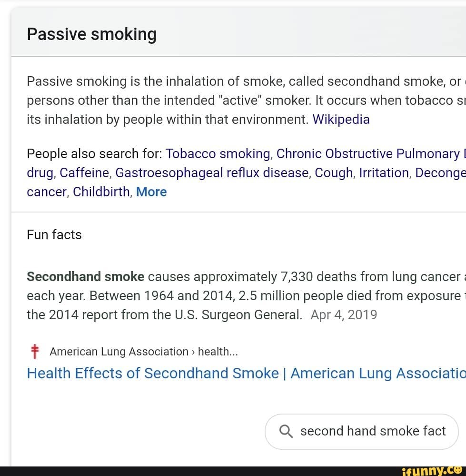Expand More related searches
The image size is (466, 476).
(151, 192)
